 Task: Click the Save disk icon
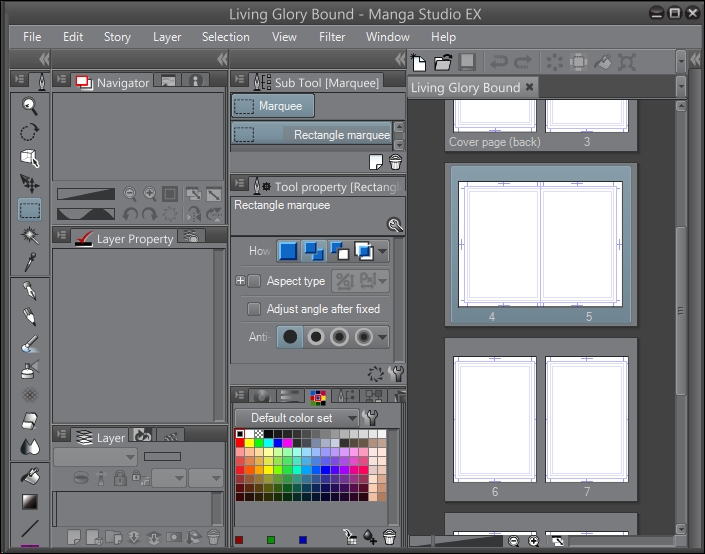tap(467, 62)
